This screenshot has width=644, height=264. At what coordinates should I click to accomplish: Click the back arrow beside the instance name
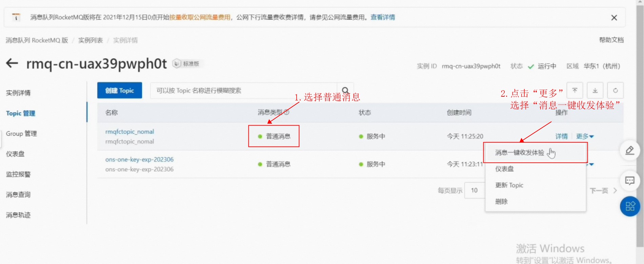12,63
